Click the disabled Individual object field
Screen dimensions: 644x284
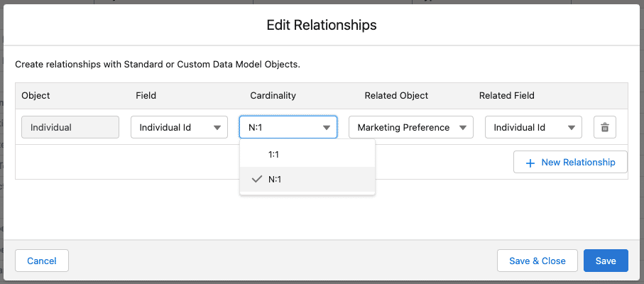(x=70, y=128)
